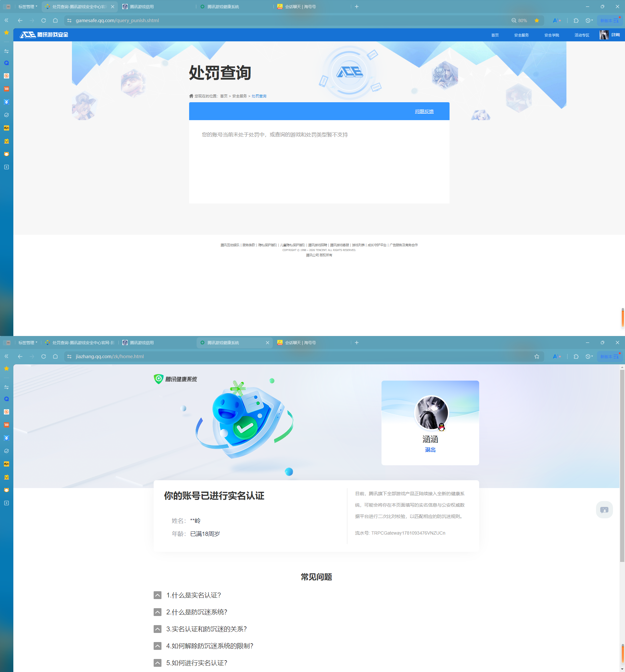Open the 腾讯游戏客服 footer link
This screenshot has width=625, height=672.
tap(340, 245)
